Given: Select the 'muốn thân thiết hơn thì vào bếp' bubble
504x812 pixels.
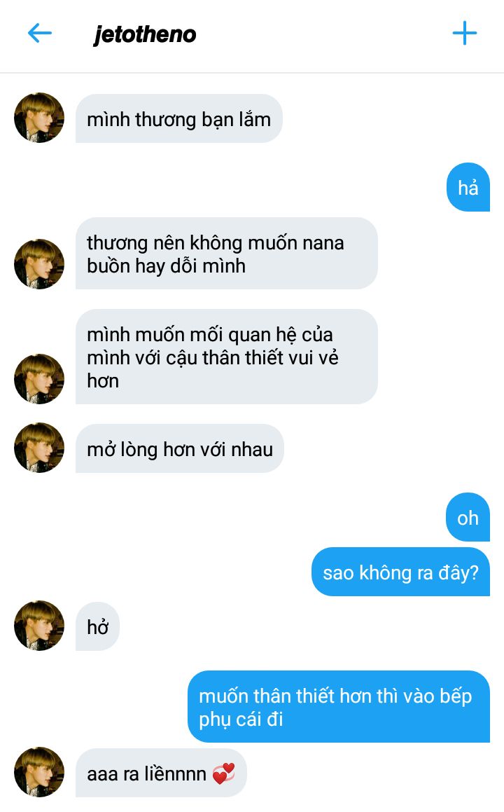Looking at the screenshot, I should pyautogui.click(x=338, y=706).
